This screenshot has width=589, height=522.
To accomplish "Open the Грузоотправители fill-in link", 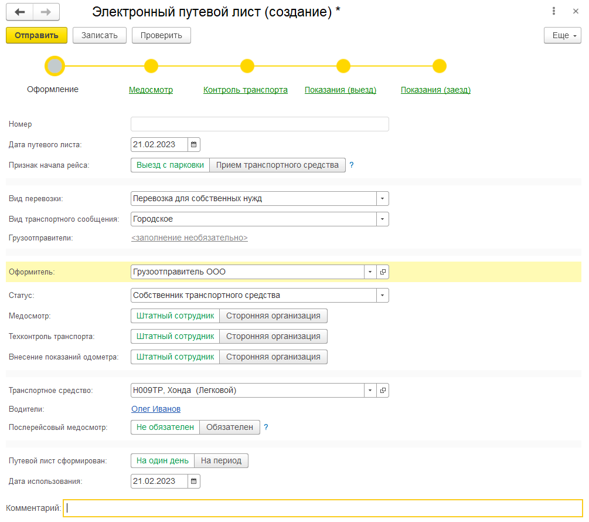I will coord(189,238).
